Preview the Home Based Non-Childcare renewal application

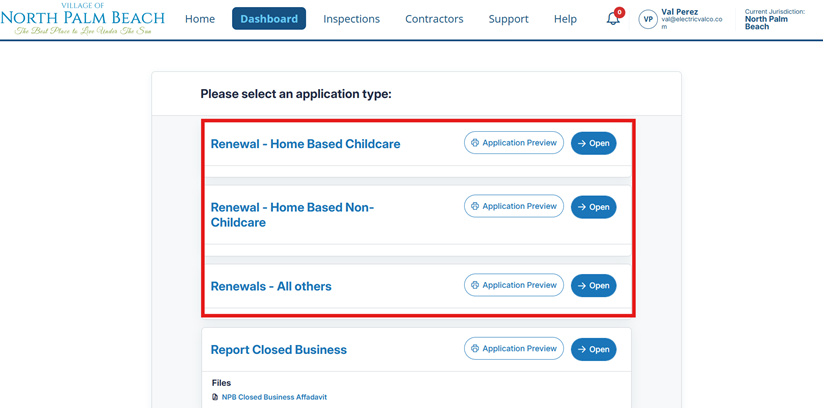pyautogui.click(x=514, y=206)
